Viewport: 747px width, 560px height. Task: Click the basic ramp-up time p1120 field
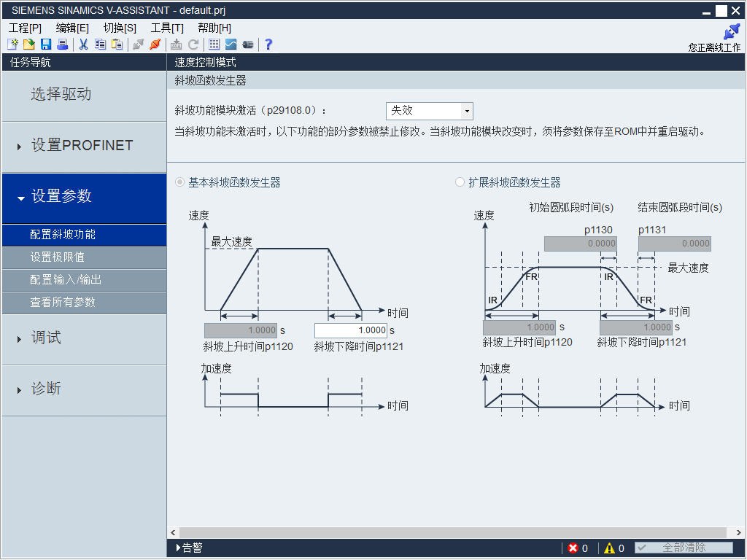click(241, 330)
